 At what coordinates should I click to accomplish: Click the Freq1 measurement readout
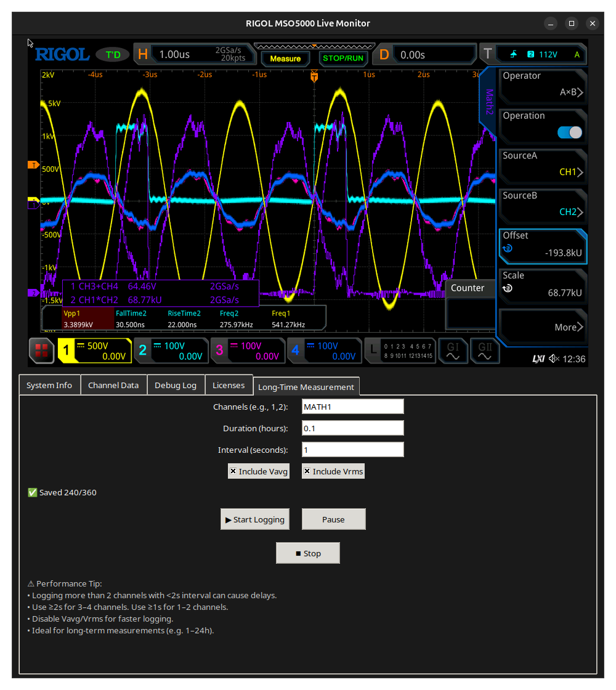click(x=288, y=319)
